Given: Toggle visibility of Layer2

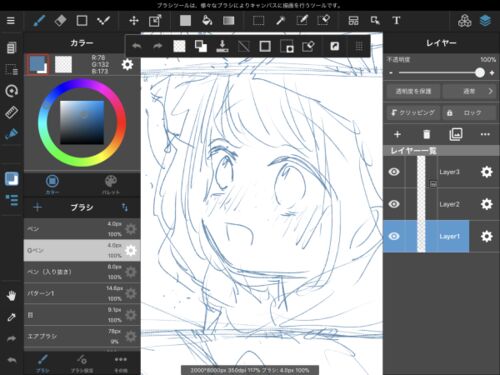Looking at the screenshot, I should [394, 204].
